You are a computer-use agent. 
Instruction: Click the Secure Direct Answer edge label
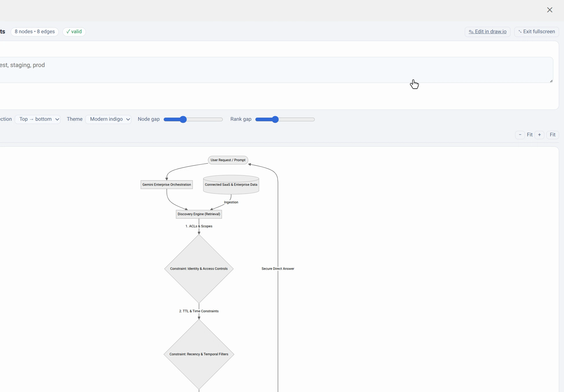278,269
